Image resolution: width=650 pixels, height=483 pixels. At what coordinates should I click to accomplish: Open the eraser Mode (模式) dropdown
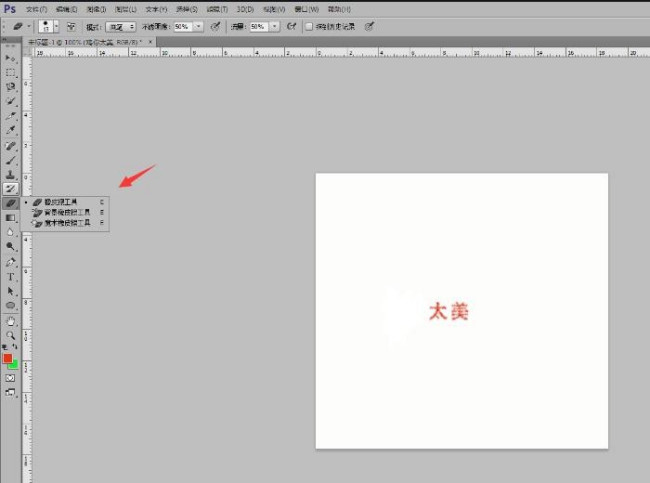pyautogui.click(x=122, y=27)
